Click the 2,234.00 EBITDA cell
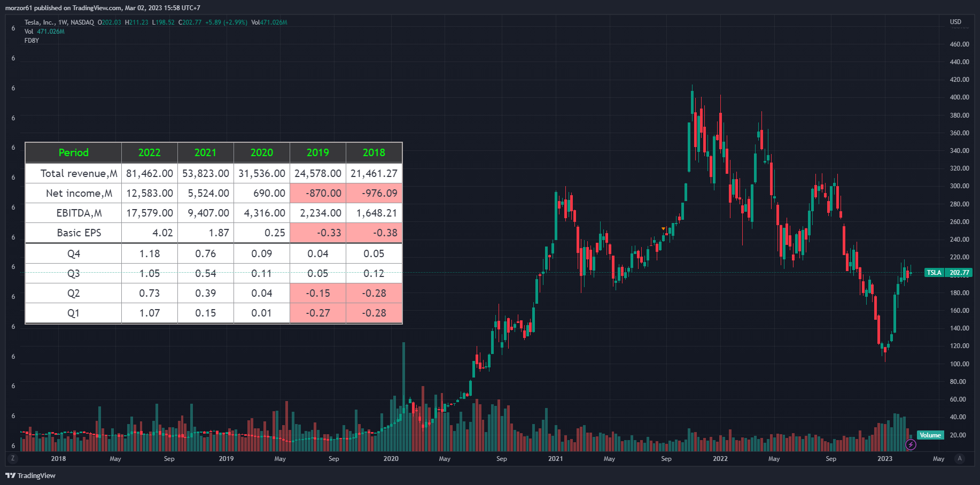The height and width of the screenshot is (485, 980). pos(318,213)
